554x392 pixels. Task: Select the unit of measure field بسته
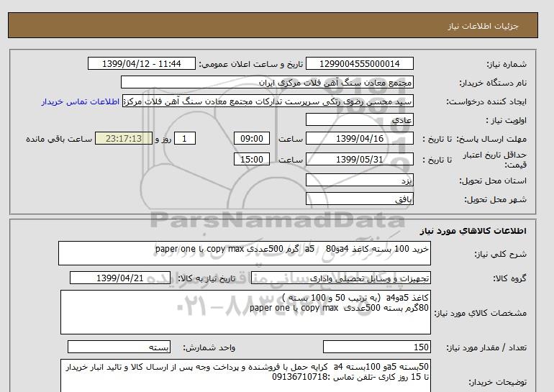click(119, 347)
